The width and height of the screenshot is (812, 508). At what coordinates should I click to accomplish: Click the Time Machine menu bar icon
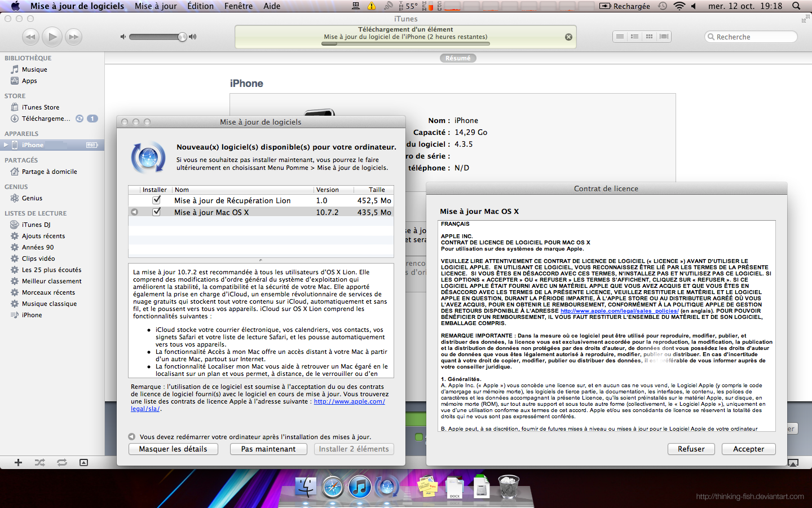click(663, 6)
